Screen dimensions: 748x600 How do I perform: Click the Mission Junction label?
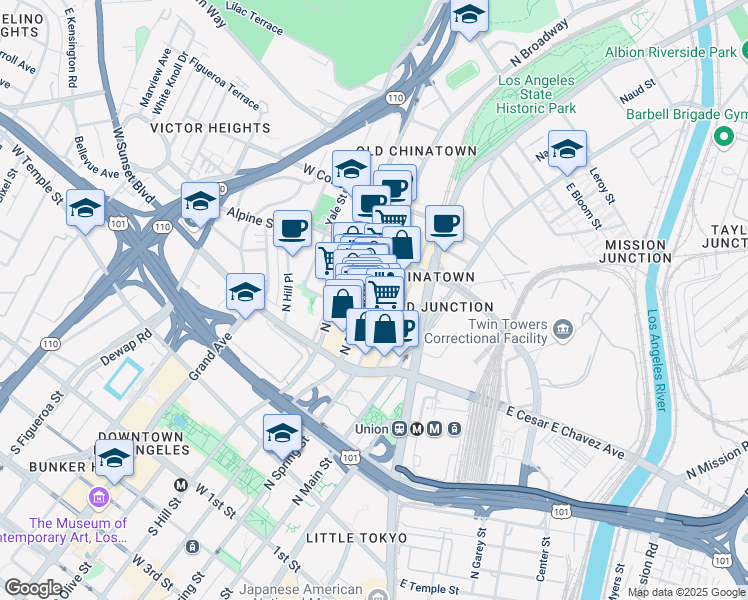[635, 251]
